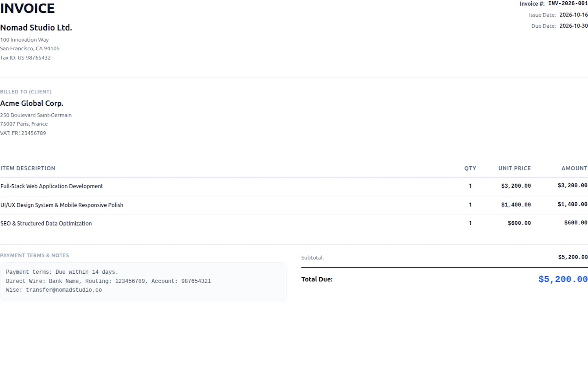The height and width of the screenshot is (391, 588).
Task: Select UI/UX Design System & Mobile Responsive Polish
Action: [62, 205]
